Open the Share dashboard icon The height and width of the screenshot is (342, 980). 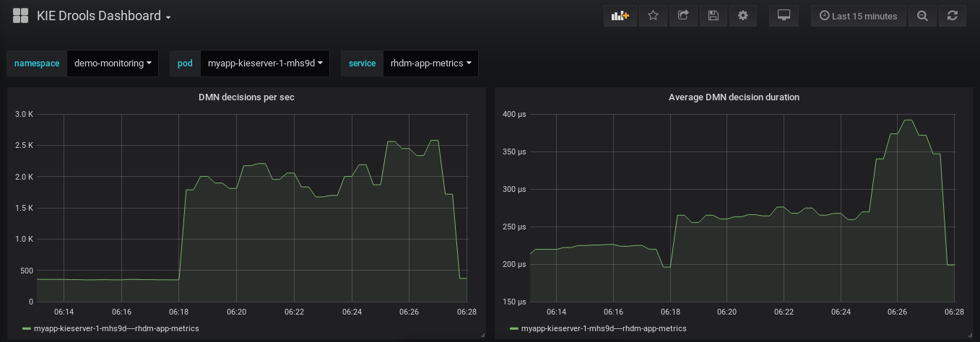click(683, 16)
